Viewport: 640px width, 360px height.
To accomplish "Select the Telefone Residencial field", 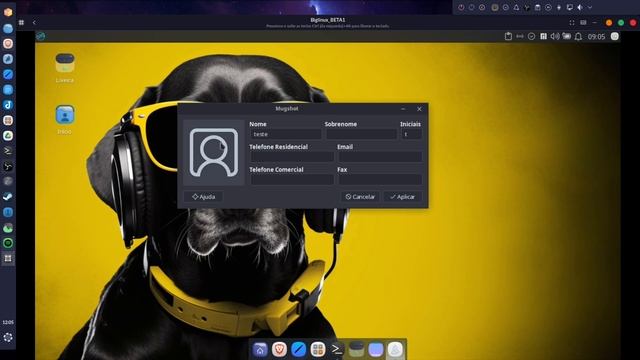I will tap(292, 157).
